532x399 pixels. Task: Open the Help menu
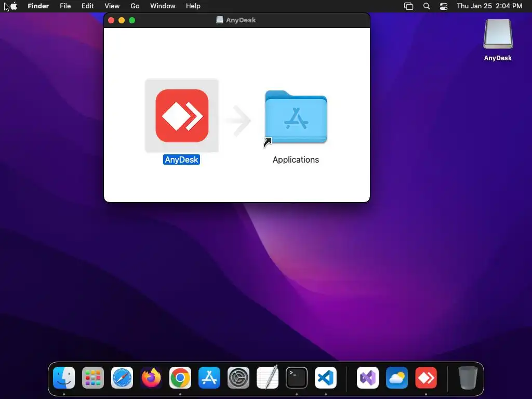tap(193, 6)
